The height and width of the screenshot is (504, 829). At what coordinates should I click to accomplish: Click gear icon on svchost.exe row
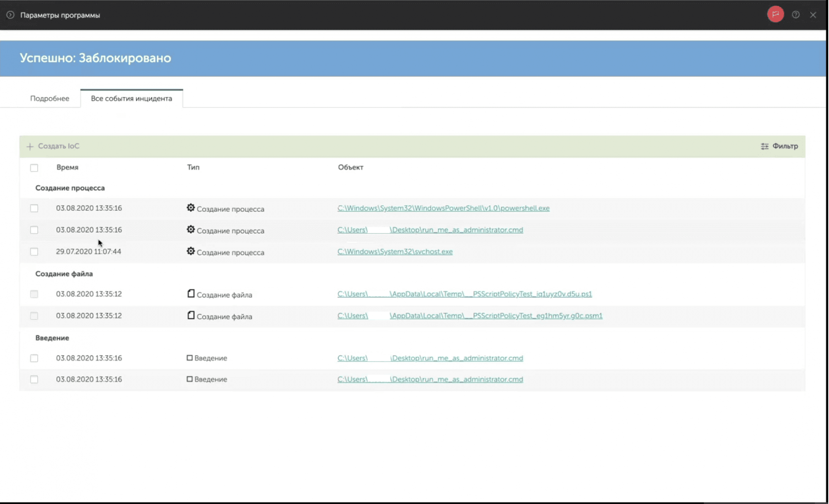(191, 251)
